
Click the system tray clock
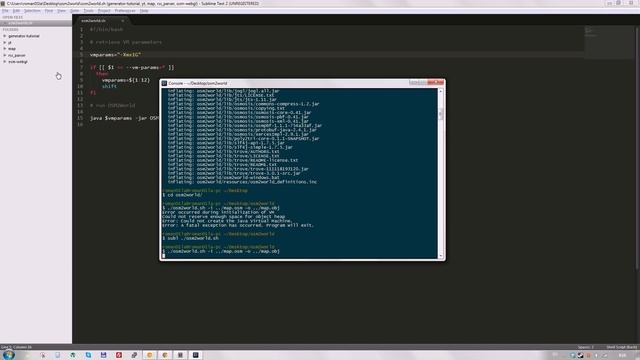pos(622,356)
